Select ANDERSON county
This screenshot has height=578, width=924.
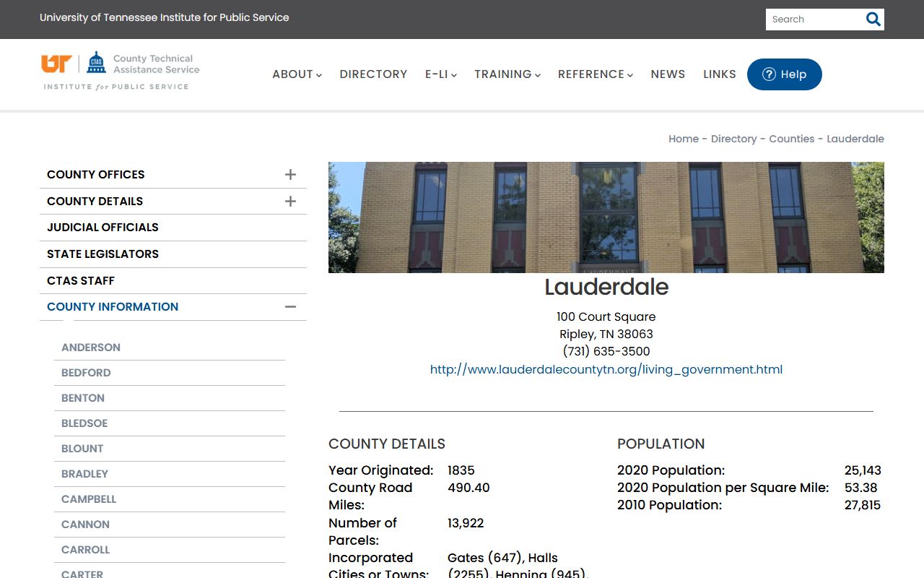tap(91, 348)
